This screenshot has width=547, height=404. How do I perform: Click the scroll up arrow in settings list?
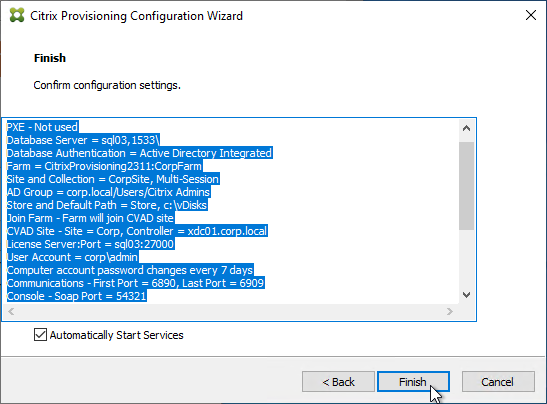466,128
